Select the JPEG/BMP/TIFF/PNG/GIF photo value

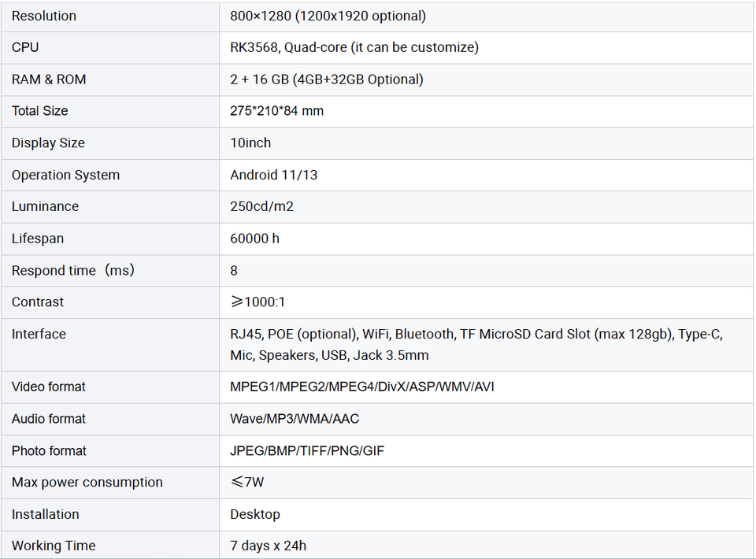click(x=307, y=451)
